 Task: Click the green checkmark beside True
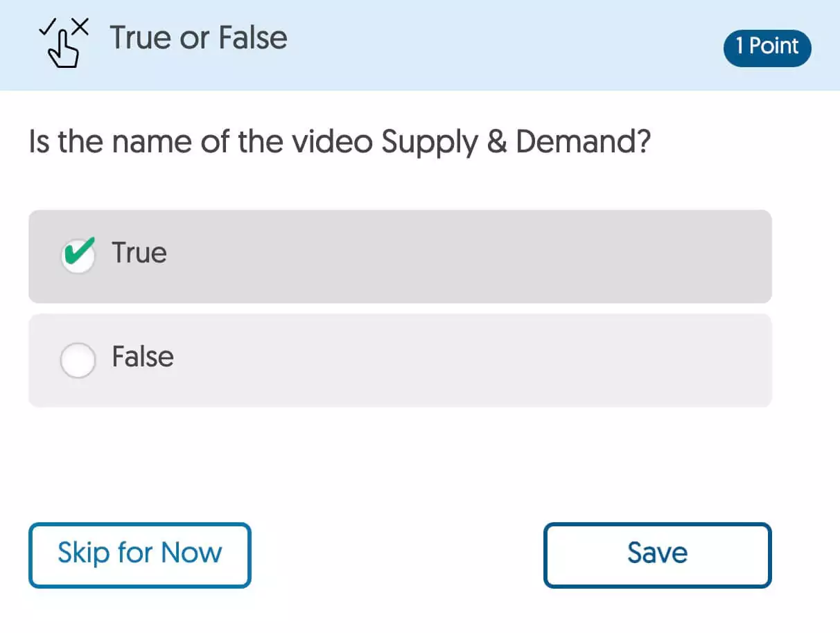(78, 253)
